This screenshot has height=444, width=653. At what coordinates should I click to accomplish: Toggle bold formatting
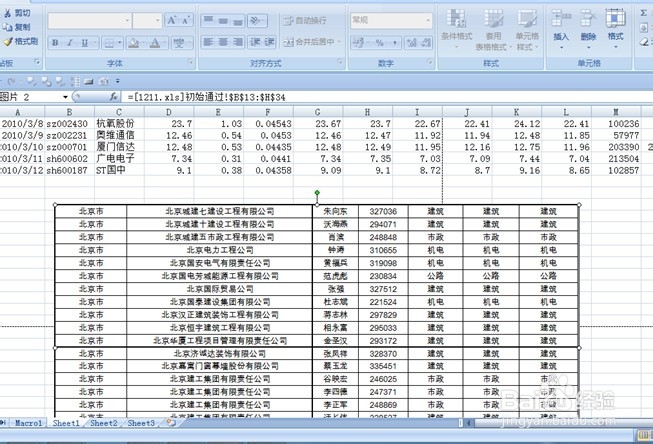pos(55,43)
